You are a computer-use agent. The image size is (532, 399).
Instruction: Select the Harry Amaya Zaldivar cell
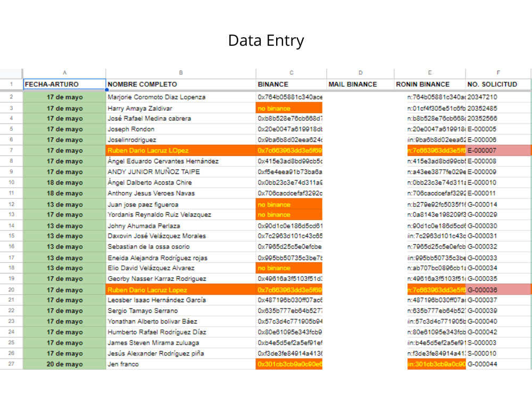(181, 108)
